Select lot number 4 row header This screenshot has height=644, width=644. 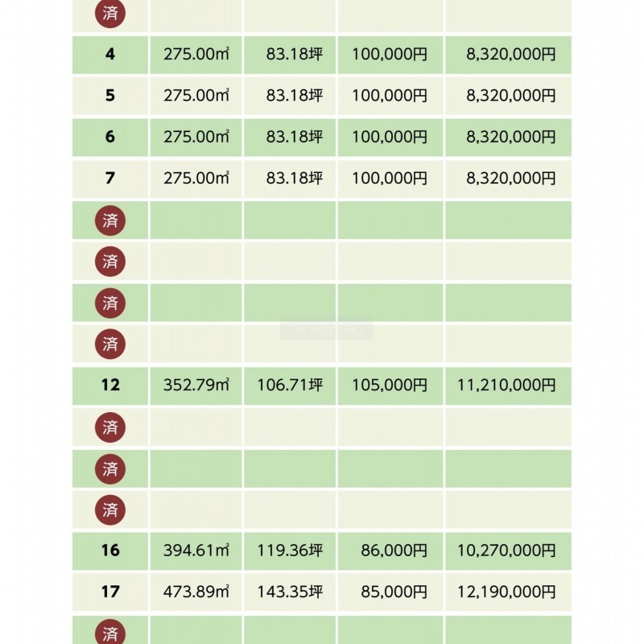(110, 55)
